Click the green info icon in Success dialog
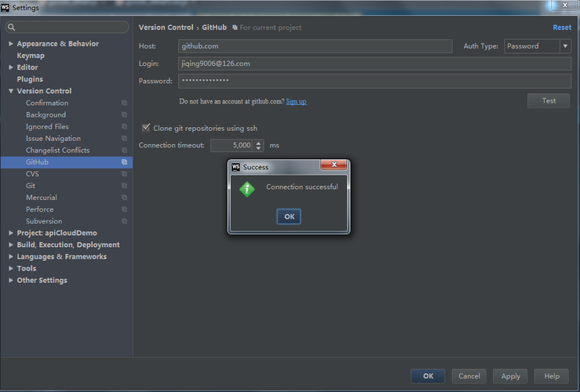580x392 pixels. pos(246,189)
